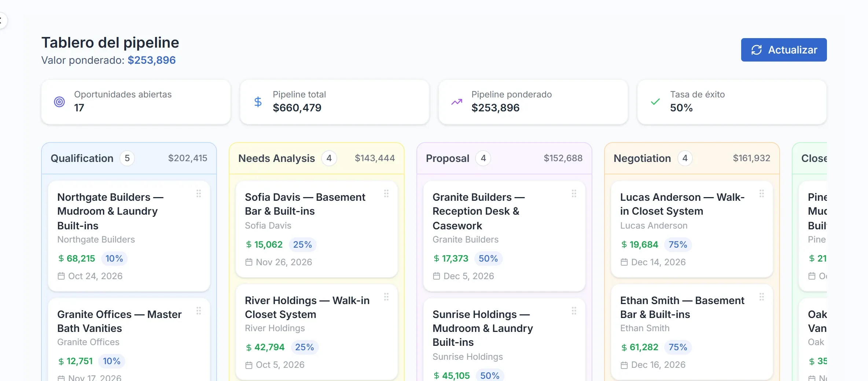Click the Qualification count badge showing 5

coord(127,158)
